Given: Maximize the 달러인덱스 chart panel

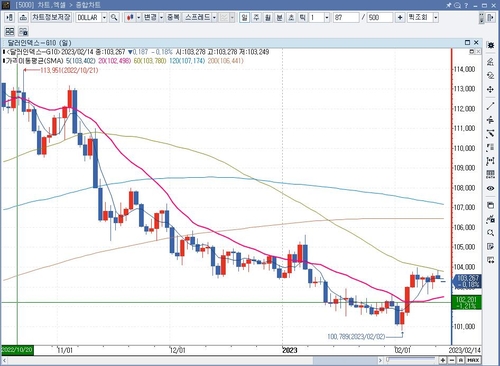Looking at the screenshot, I should click(467, 42).
